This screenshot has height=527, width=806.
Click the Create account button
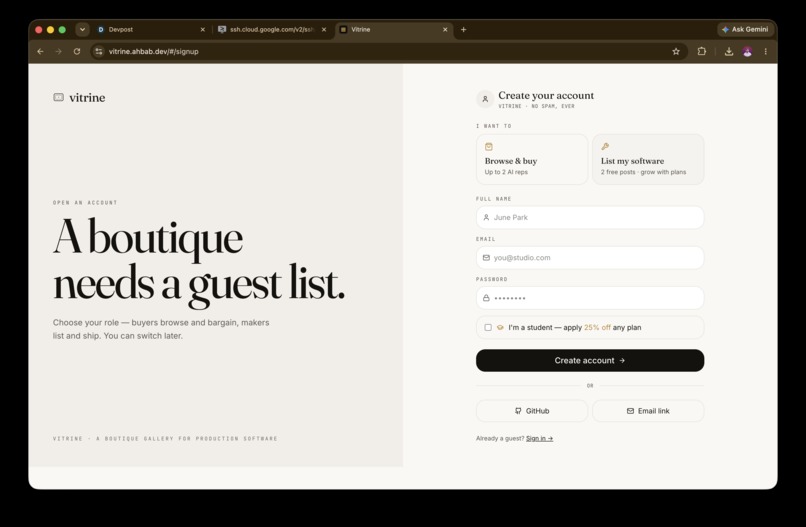(590, 360)
